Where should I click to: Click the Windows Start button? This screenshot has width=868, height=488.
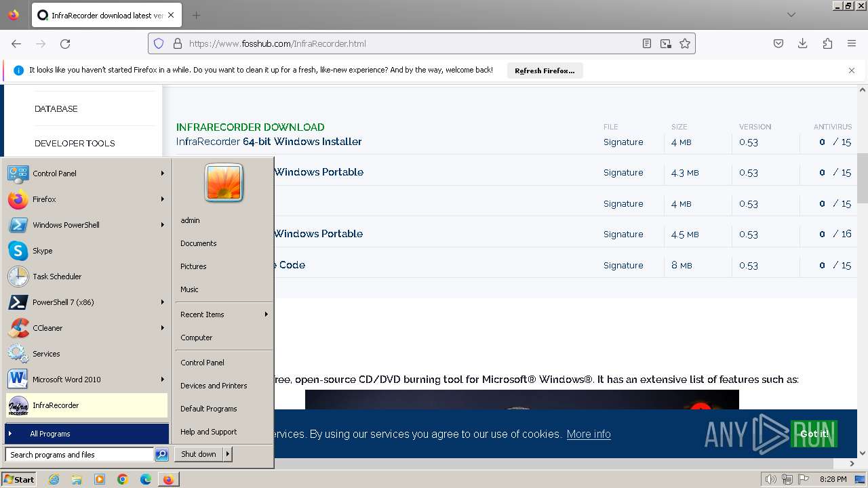point(19,479)
